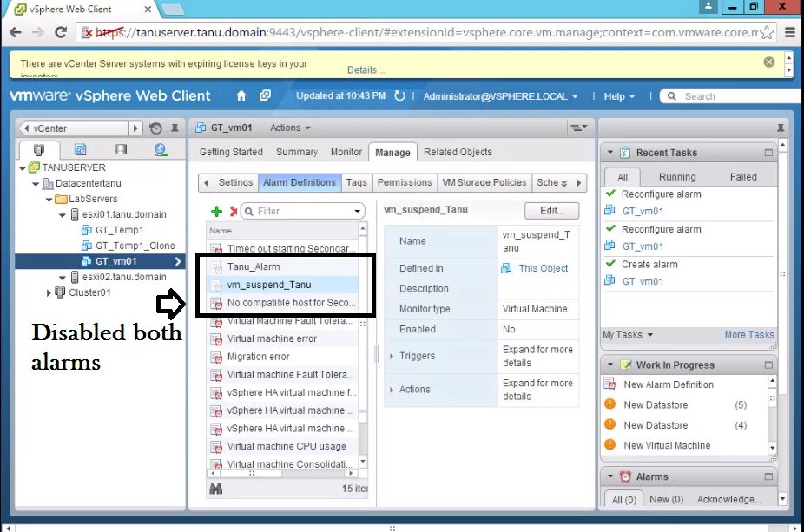
Task: Open Chrome menu hamburger icon
Action: click(x=789, y=32)
